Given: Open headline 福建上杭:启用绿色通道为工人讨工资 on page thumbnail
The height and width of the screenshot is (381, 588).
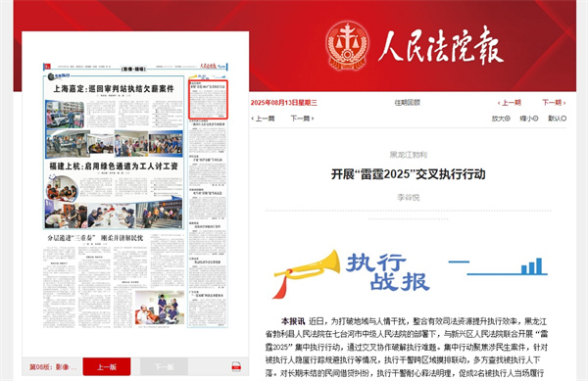Looking at the screenshot, I should point(114,166).
